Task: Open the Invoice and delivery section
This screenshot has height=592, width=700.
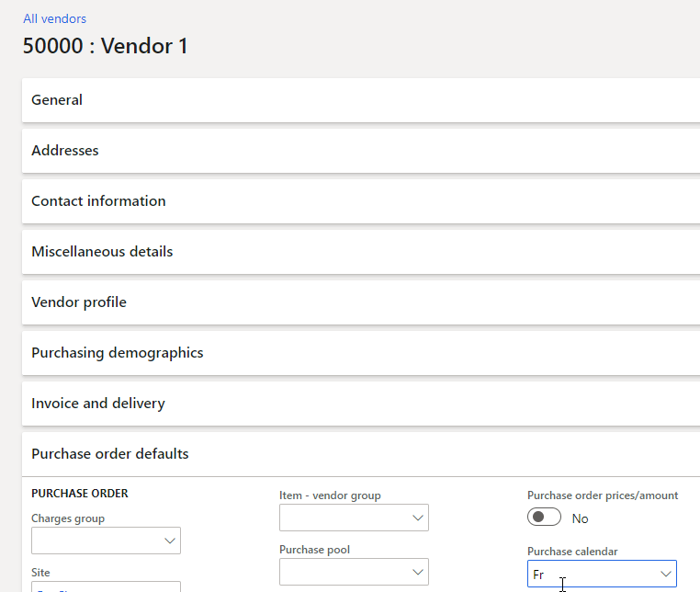Action: click(x=98, y=404)
